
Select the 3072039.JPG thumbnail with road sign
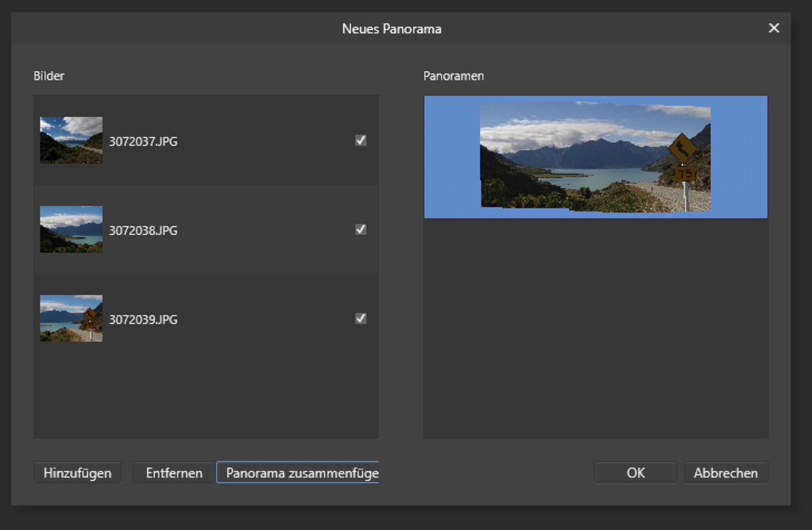tap(71, 319)
